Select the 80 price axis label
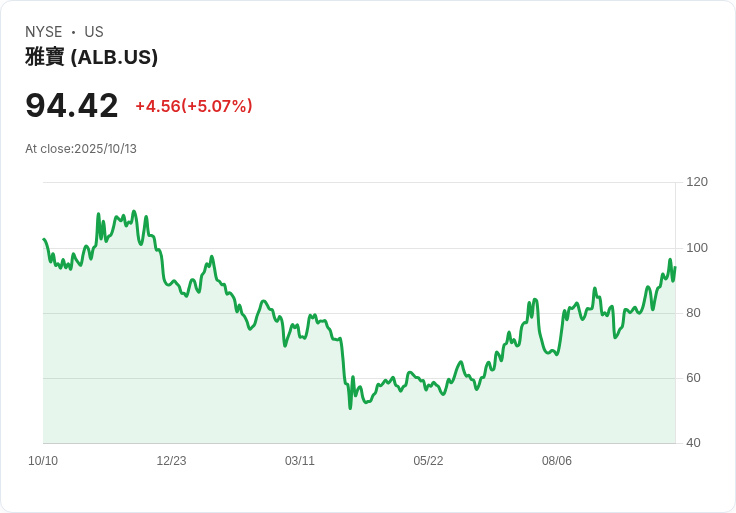Viewport: 736px width, 513px height. tap(693, 313)
